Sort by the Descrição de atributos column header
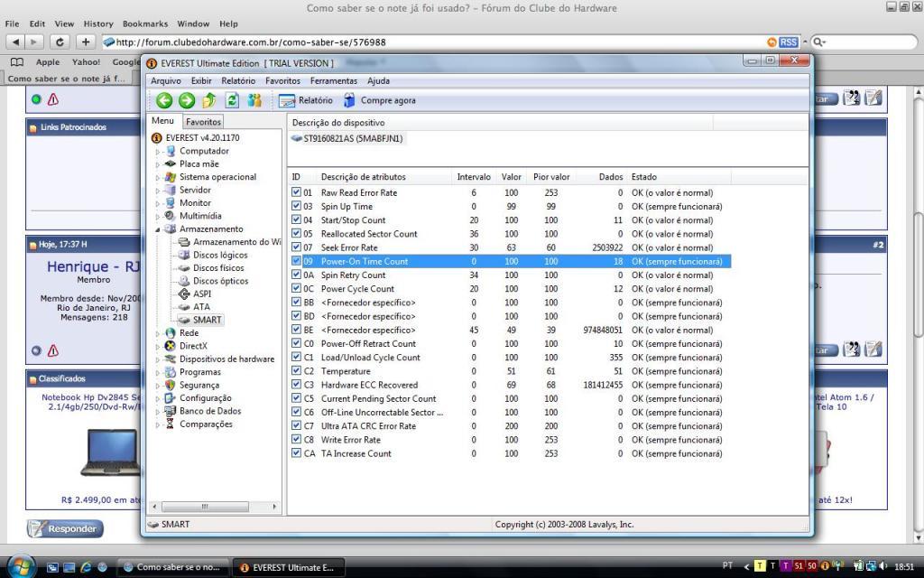 [x=363, y=177]
